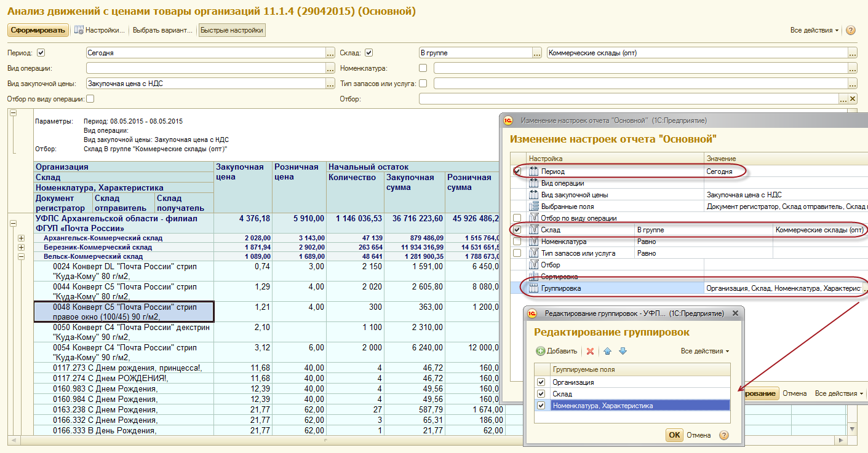
Task: Click the Период row icon in settings dialog
Action: [x=533, y=171]
